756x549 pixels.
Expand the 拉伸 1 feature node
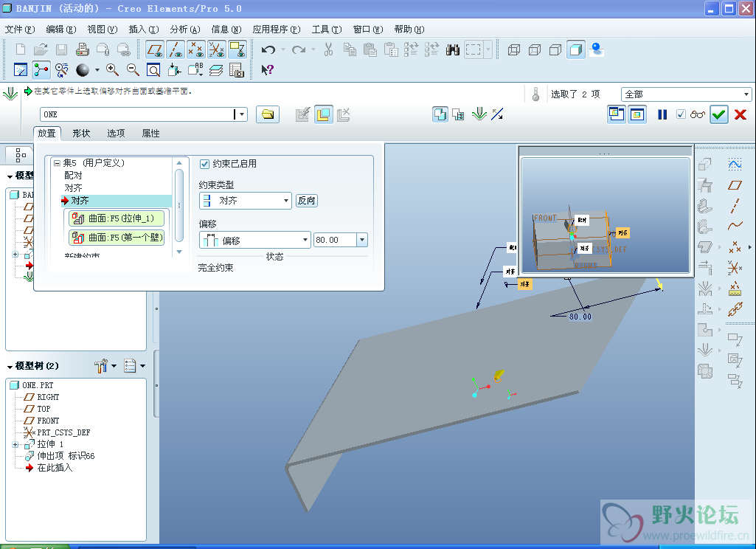point(15,443)
